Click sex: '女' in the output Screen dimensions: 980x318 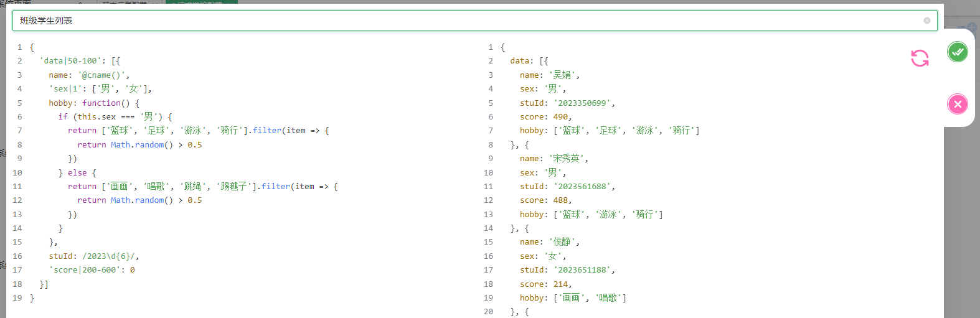click(543, 256)
